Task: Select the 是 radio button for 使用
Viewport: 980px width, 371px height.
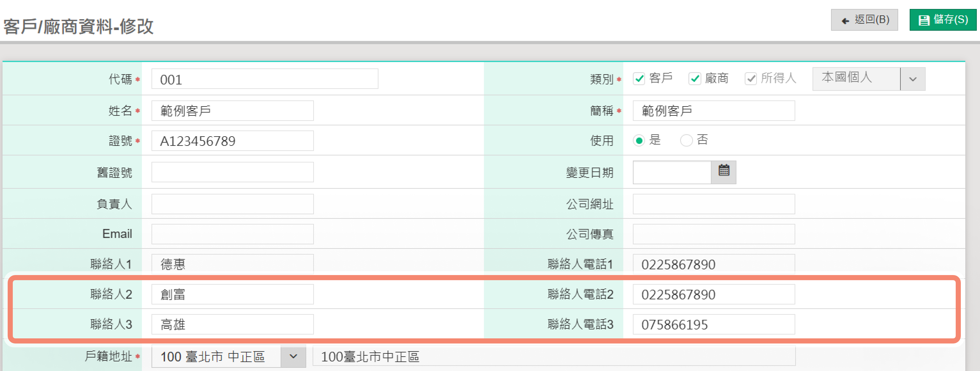Action: (x=639, y=140)
